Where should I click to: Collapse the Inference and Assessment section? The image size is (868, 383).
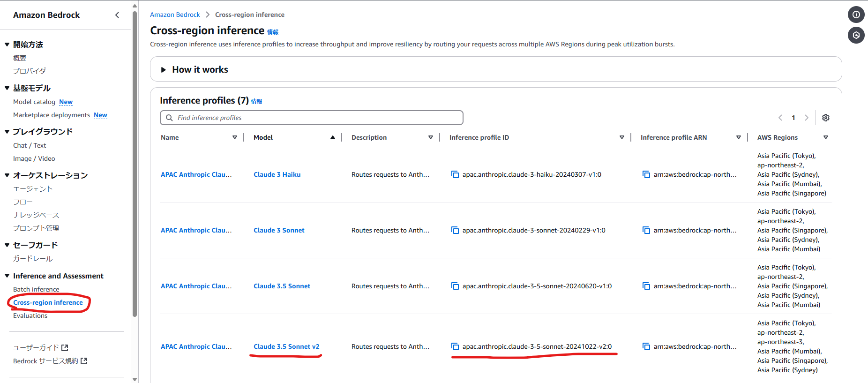click(x=7, y=276)
